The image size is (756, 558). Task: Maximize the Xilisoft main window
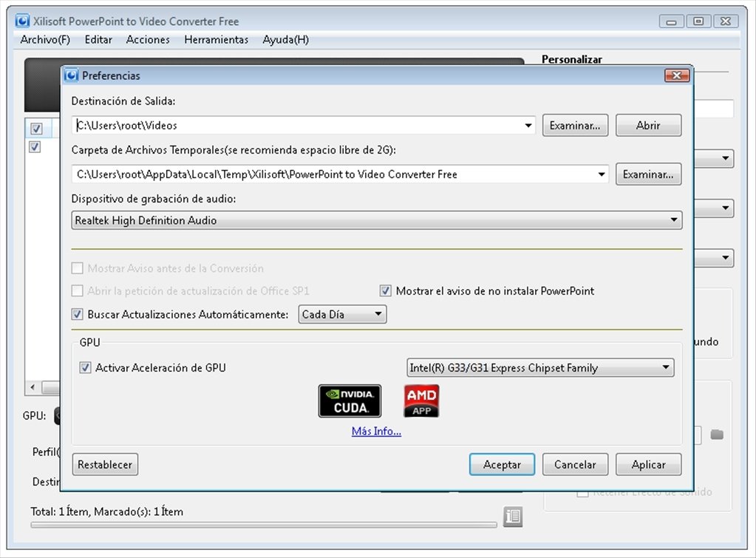(698, 21)
